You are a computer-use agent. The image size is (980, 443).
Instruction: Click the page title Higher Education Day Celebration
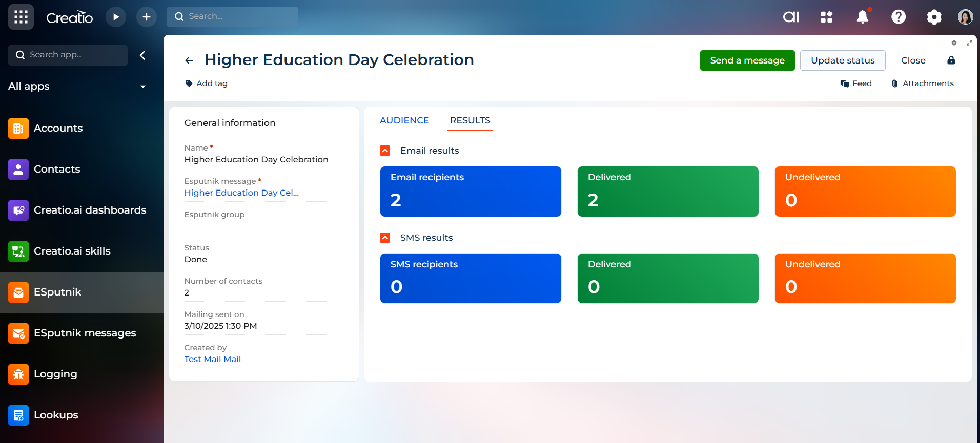[339, 60]
